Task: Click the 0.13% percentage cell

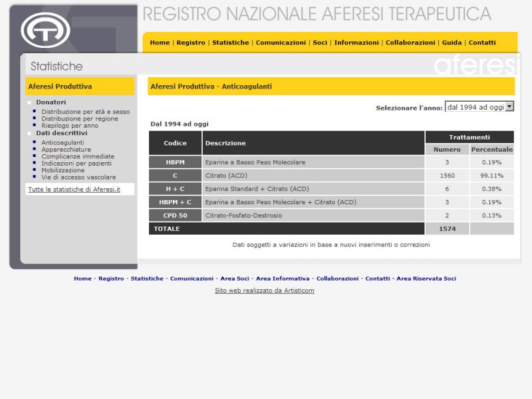Action: pyautogui.click(x=491, y=215)
